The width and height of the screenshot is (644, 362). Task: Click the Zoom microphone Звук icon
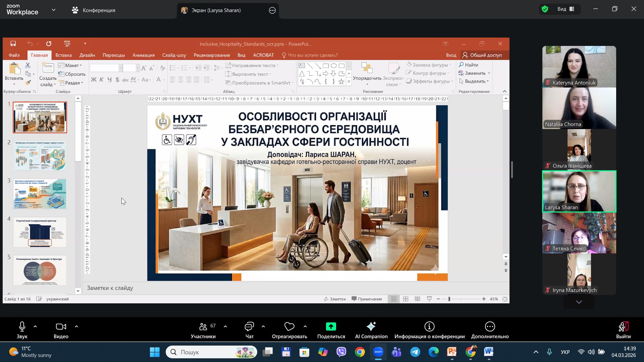(x=22, y=326)
